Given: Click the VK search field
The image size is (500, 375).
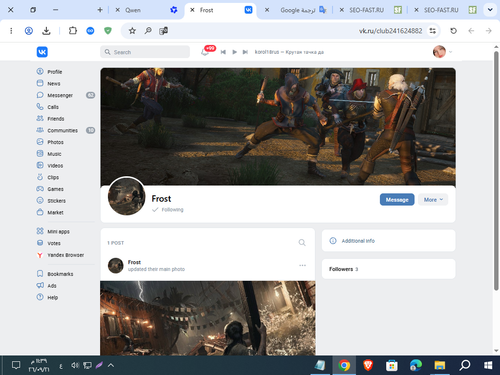Looking at the screenshot, I should coord(145,52).
